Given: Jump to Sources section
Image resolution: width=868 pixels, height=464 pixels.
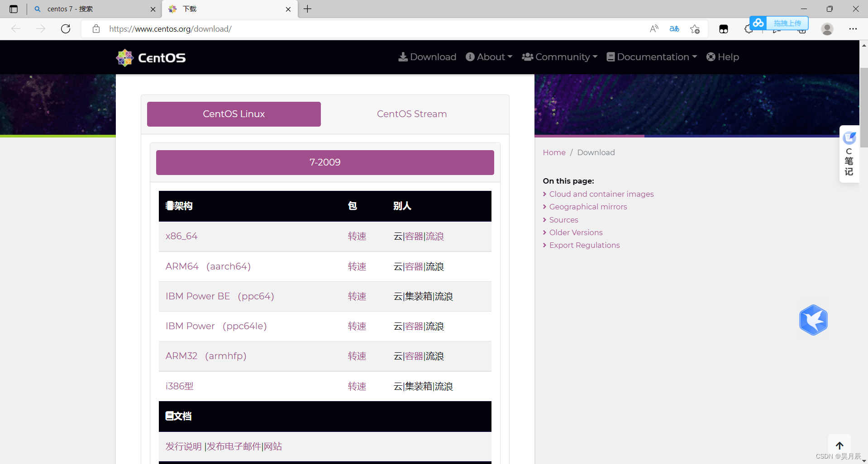Looking at the screenshot, I should pyautogui.click(x=563, y=220).
